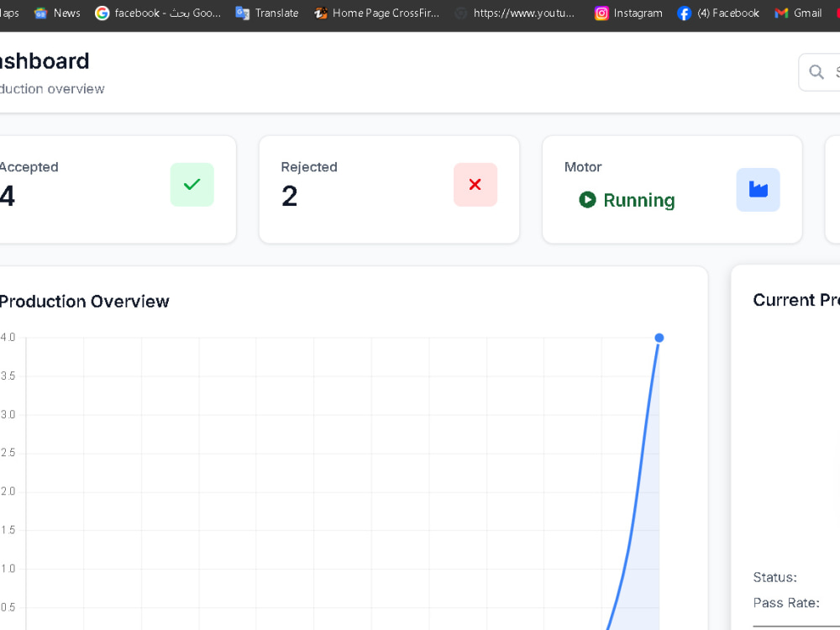Image resolution: width=840 pixels, height=630 pixels.
Task: Open the News bookmark
Action: [x=57, y=13]
